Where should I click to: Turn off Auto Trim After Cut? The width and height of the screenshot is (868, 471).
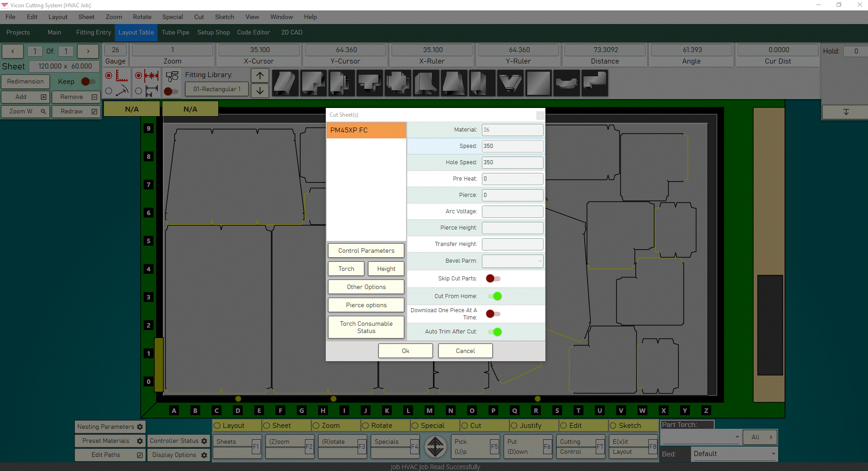495,332
